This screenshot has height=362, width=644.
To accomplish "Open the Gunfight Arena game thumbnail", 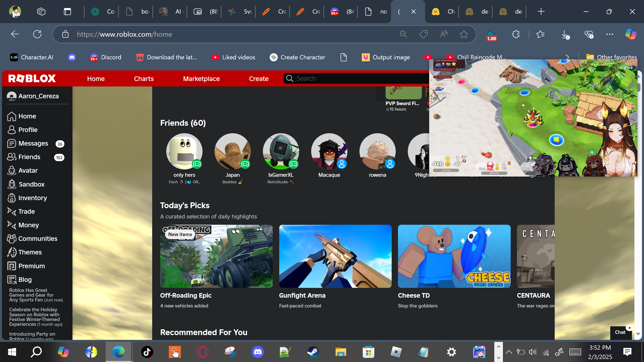I will 335,256.
